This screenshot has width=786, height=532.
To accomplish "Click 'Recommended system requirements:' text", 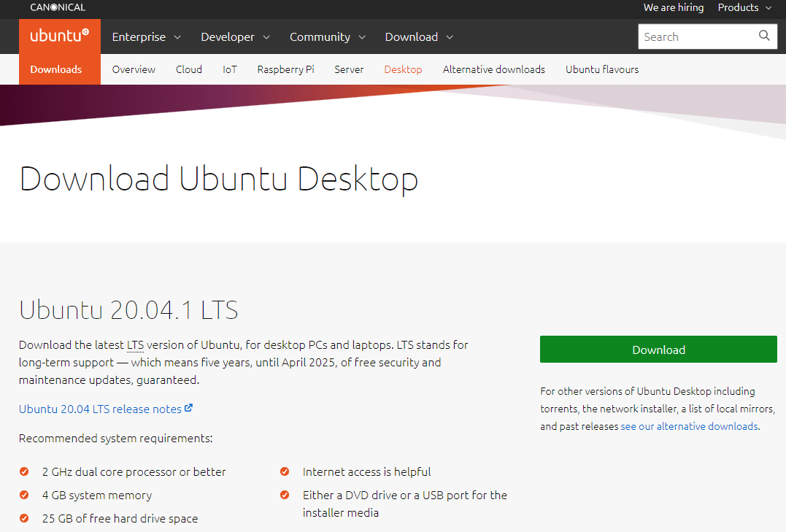I will 116,439.
